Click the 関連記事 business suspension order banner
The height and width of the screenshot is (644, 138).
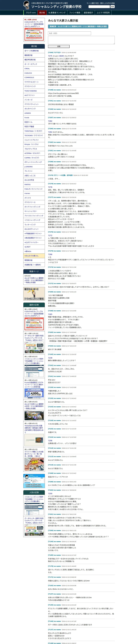78,26
